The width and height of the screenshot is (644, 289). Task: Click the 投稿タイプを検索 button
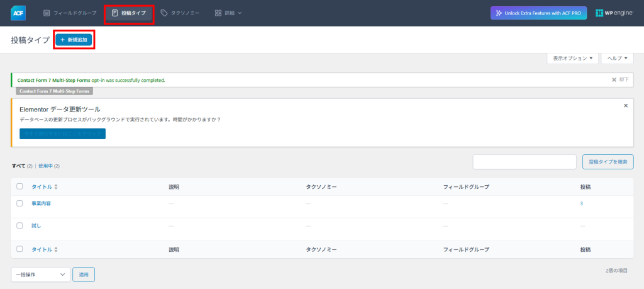pos(608,162)
